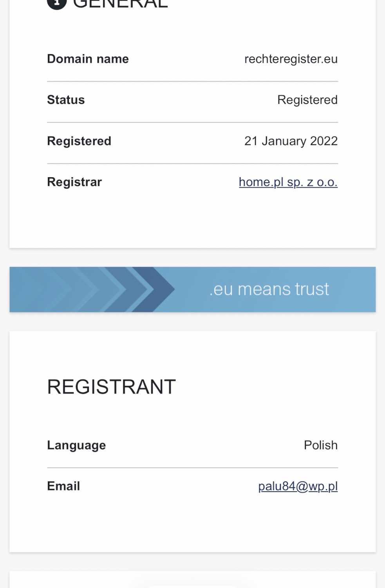Click the status value "Registered"
385x588 pixels.
click(x=307, y=100)
